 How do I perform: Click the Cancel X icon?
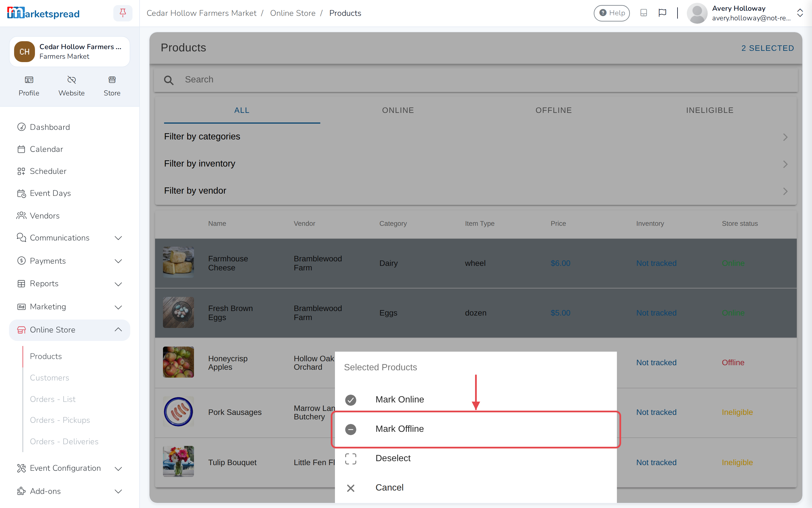pos(351,488)
